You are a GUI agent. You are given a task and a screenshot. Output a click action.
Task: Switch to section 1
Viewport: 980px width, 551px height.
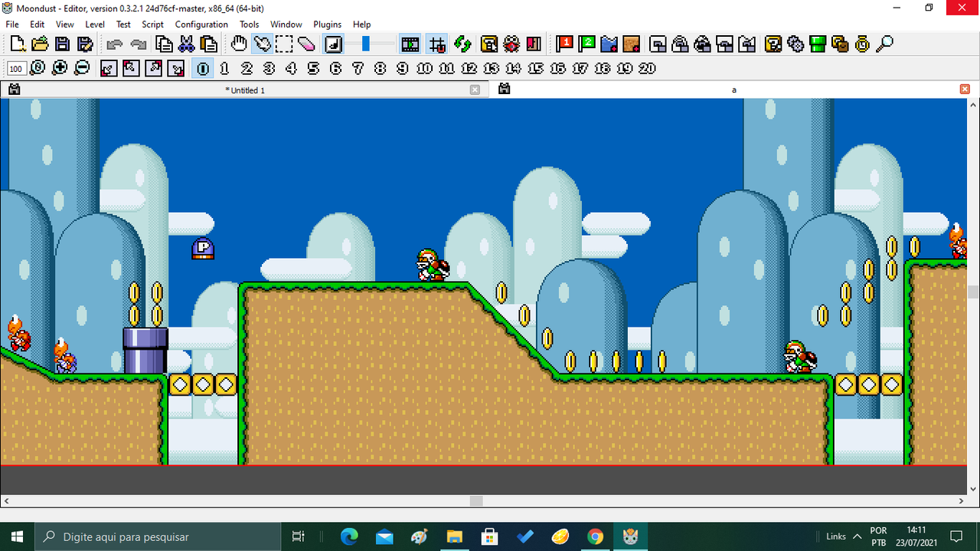[224, 68]
